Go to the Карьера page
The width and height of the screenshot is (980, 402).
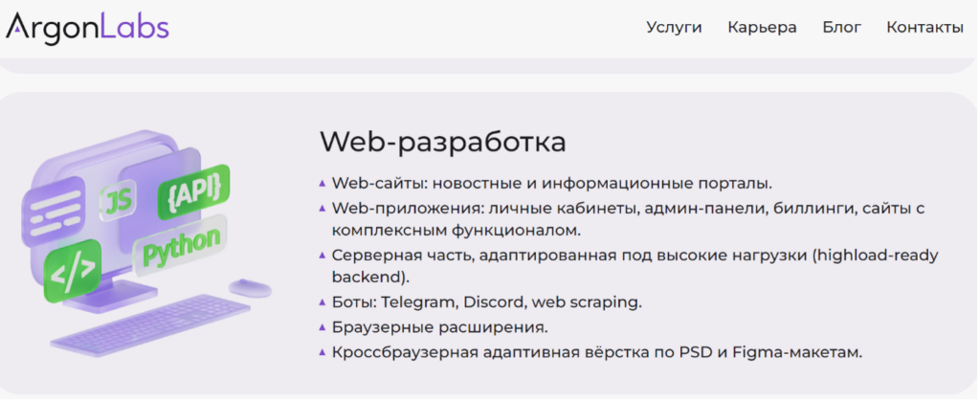click(x=762, y=28)
